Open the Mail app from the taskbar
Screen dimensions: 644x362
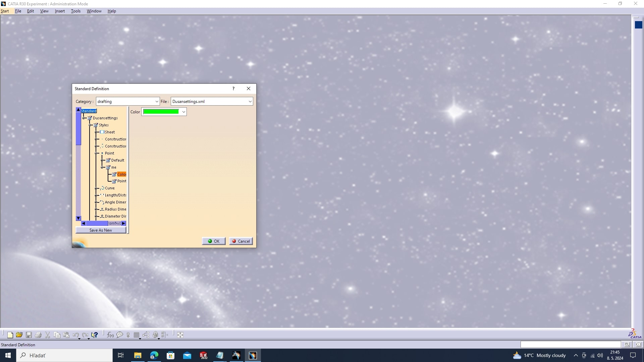[x=187, y=355]
